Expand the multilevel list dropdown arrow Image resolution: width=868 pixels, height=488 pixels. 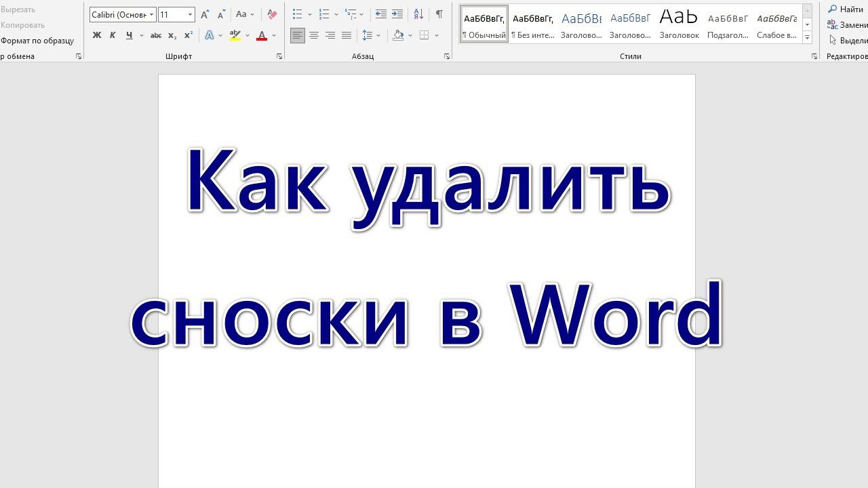[362, 14]
